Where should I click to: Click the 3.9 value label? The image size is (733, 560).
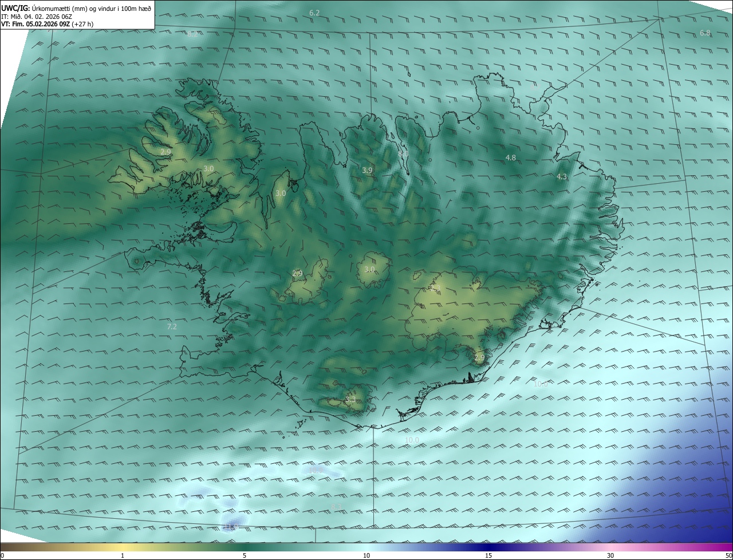367,170
